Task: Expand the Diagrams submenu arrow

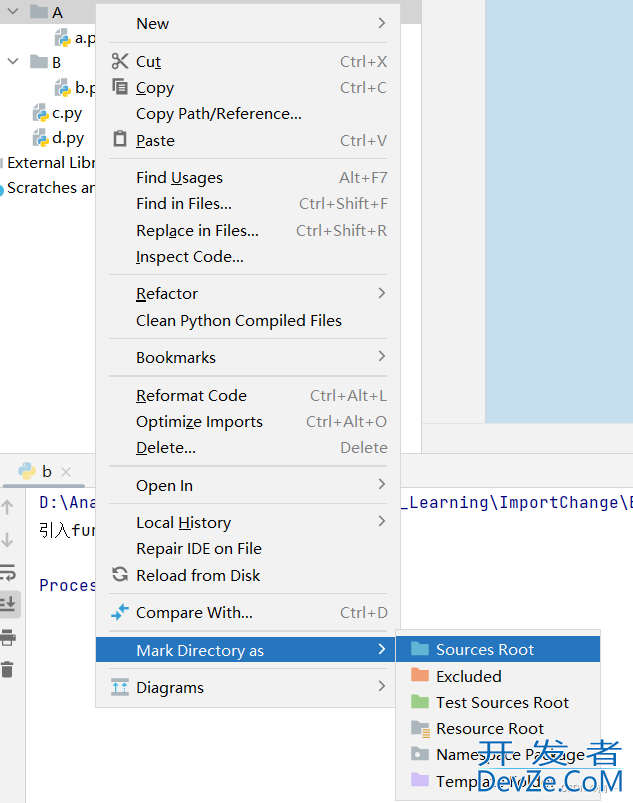Action: coord(382,686)
